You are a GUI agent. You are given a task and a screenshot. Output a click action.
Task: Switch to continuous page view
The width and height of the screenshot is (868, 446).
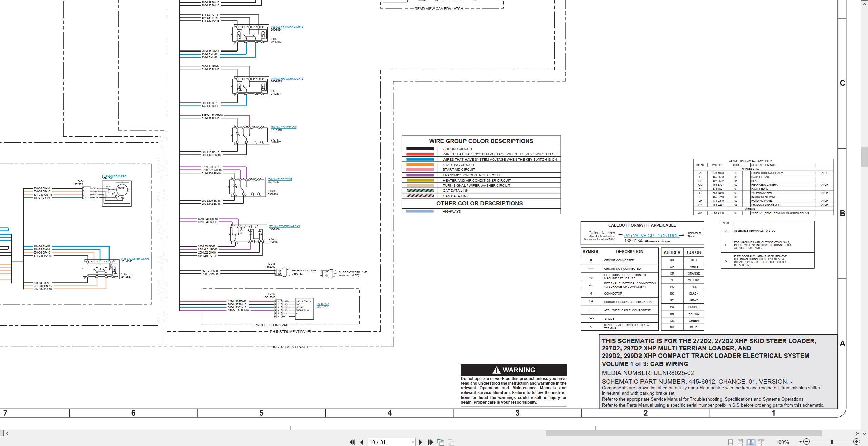pyautogui.click(x=741, y=442)
